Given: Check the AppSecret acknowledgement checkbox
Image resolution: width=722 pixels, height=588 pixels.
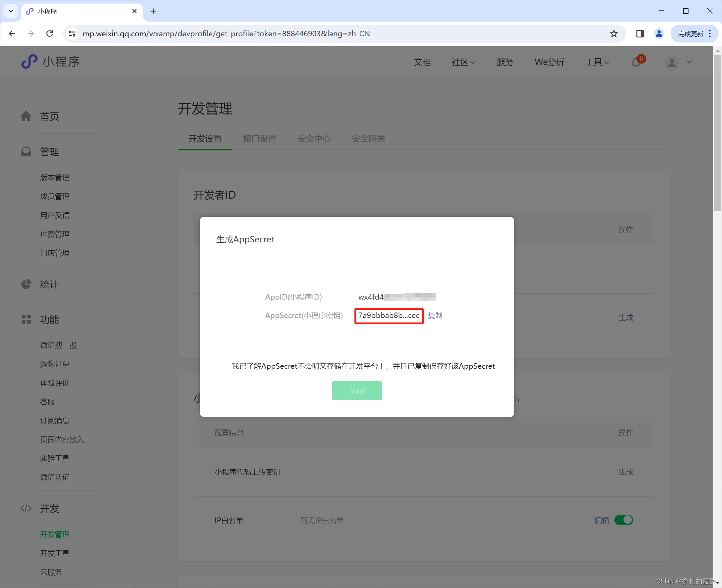Looking at the screenshot, I should (223, 366).
